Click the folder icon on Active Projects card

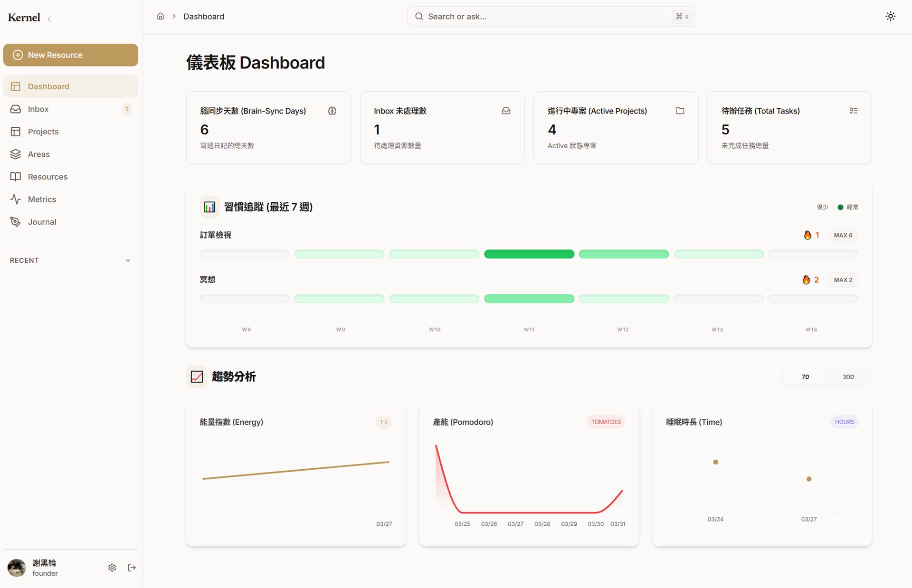(680, 111)
